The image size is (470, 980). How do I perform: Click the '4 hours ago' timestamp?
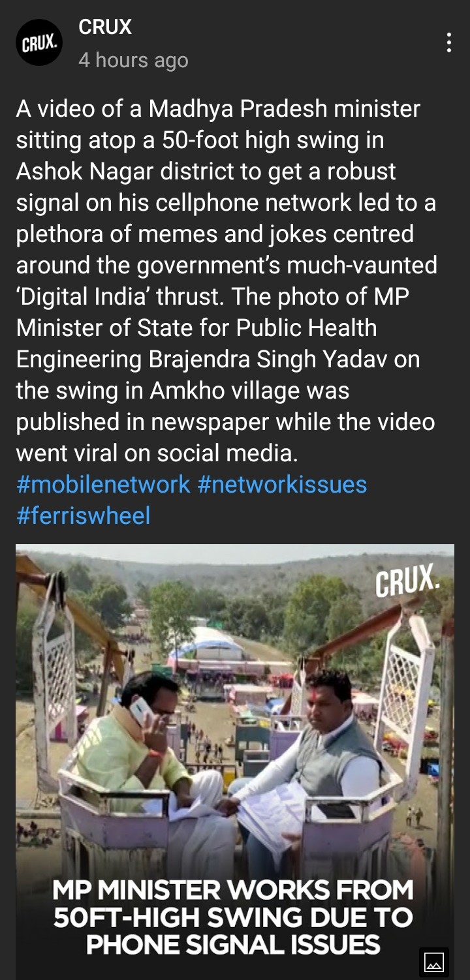(133, 60)
